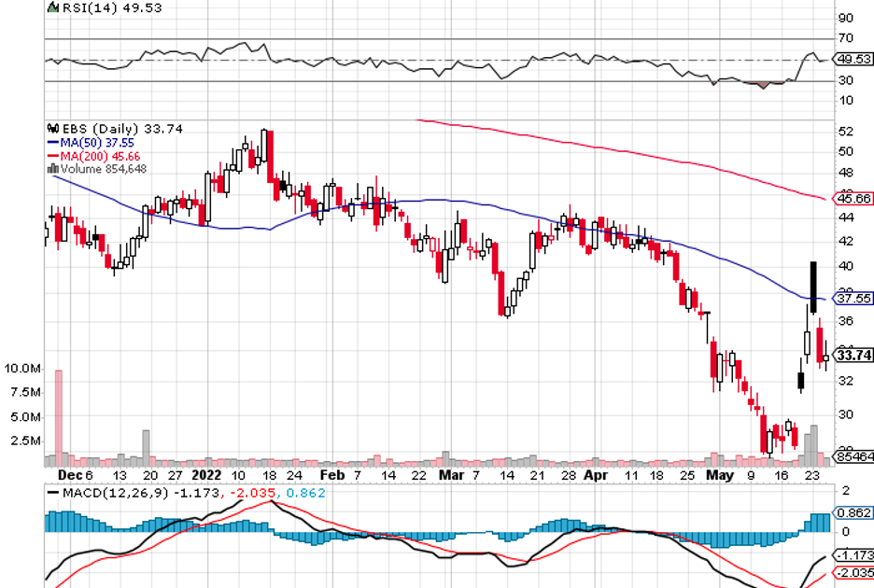This screenshot has height=588, width=874.
Task: Click the 37.55 blue price axis tag
Action: (x=853, y=300)
